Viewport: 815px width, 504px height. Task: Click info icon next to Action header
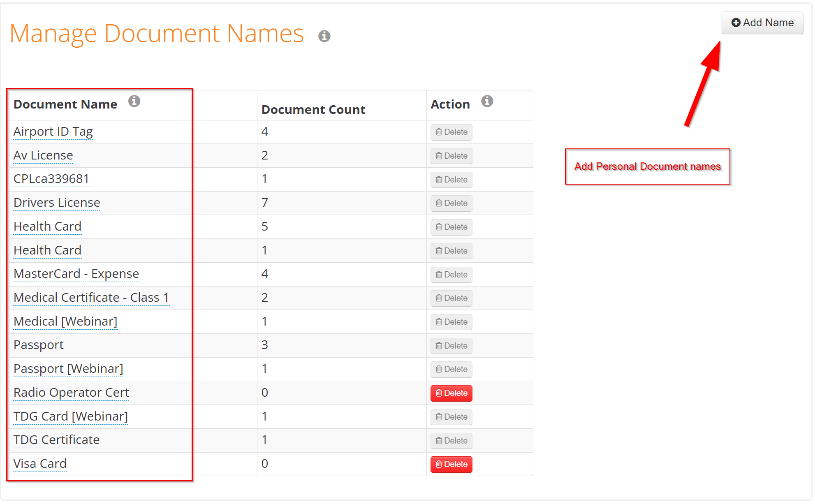tap(487, 101)
